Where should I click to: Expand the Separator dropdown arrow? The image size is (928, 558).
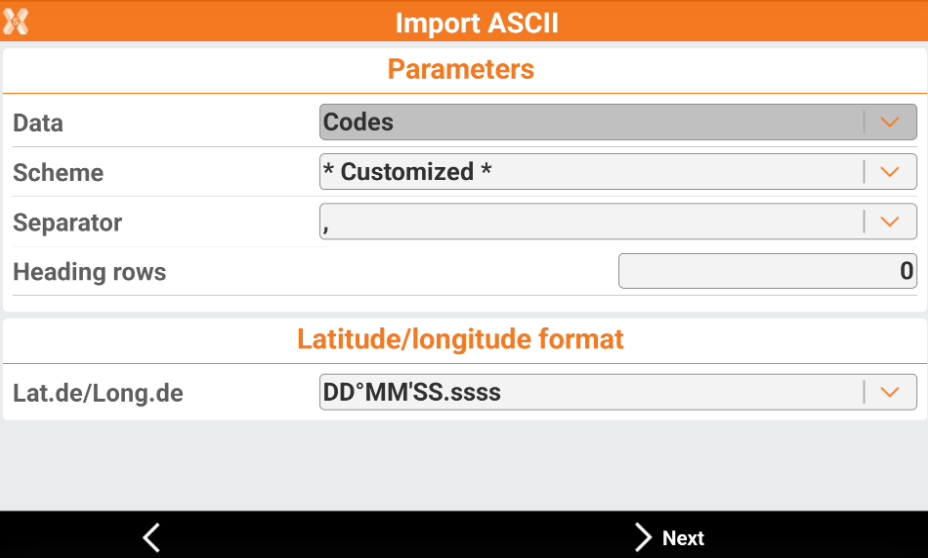[890, 222]
